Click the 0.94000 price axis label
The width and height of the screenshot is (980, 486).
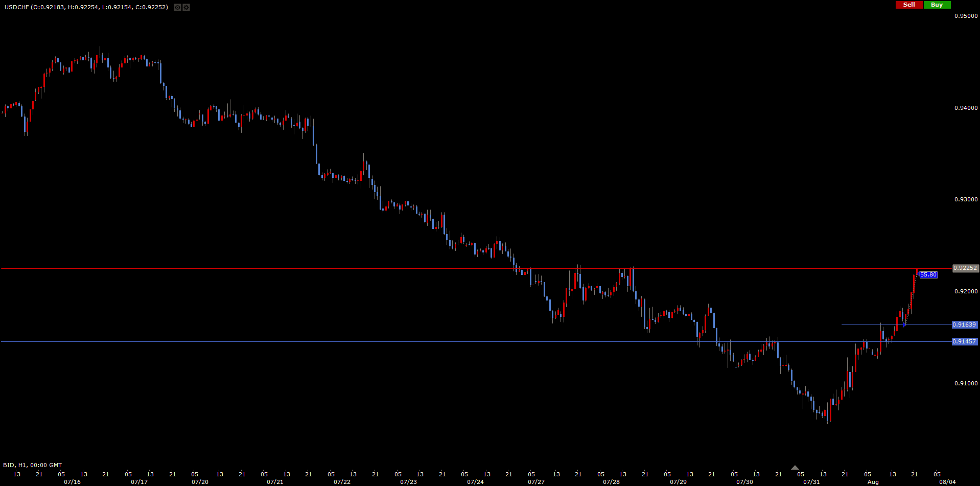point(966,108)
